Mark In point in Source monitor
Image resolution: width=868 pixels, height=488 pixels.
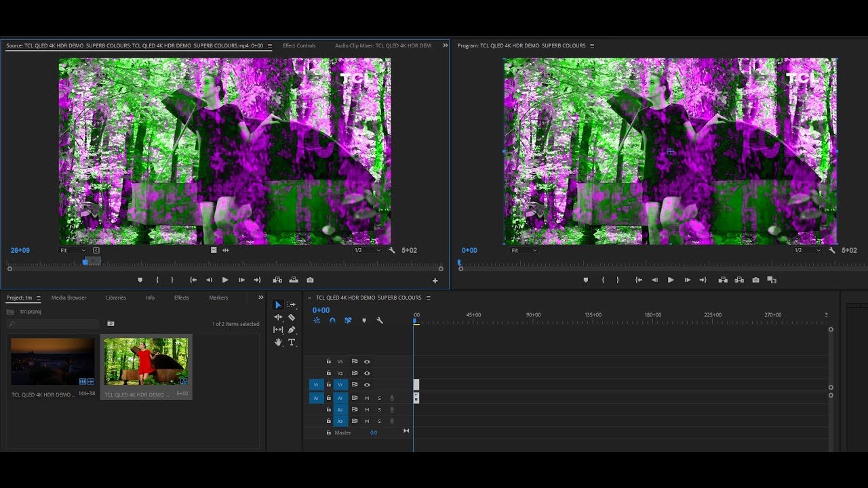click(157, 280)
